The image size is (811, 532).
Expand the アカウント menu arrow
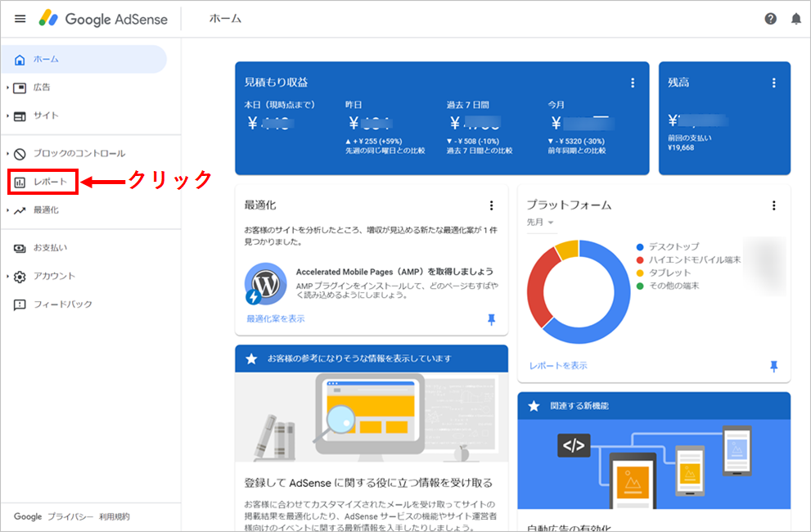(7, 277)
